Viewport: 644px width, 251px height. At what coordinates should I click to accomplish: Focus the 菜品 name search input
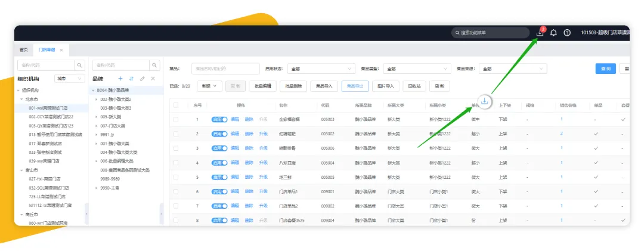[225, 69]
